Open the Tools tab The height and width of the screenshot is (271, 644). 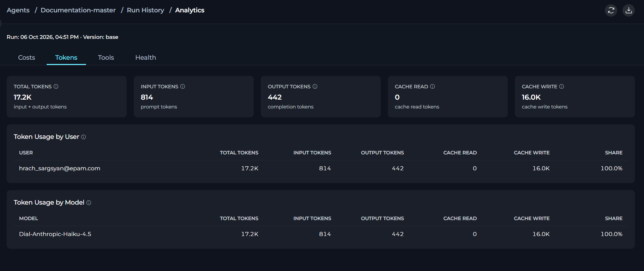click(x=106, y=58)
